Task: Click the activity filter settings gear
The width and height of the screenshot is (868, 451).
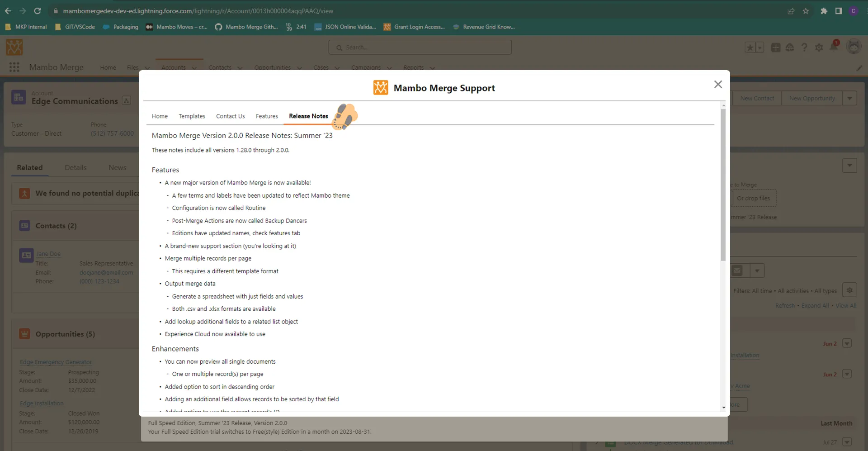Action: pyautogui.click(x=850, y=290)
